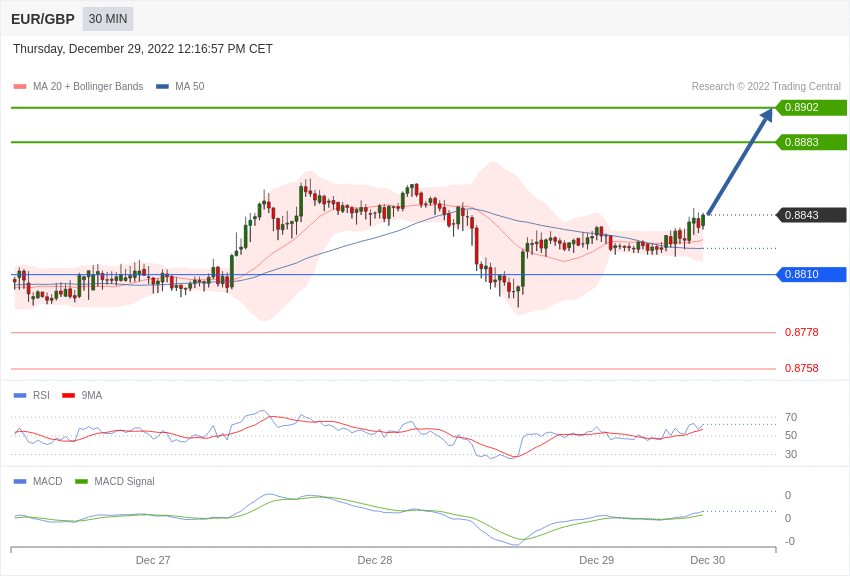Image resolution: width=850 pixels, height=576 pixels.
Task: Click the Dec 30 date axis label
Action: pos(707,560)
